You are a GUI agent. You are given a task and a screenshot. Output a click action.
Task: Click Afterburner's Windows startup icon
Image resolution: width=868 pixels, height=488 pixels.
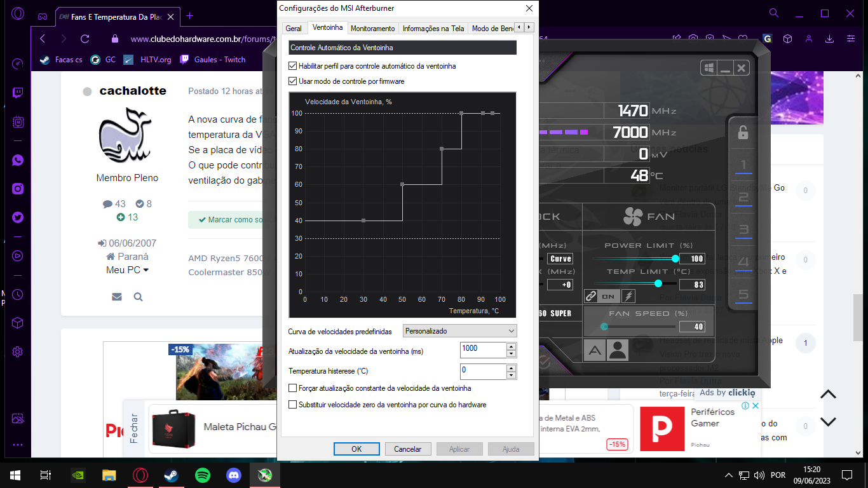point(709,68)
